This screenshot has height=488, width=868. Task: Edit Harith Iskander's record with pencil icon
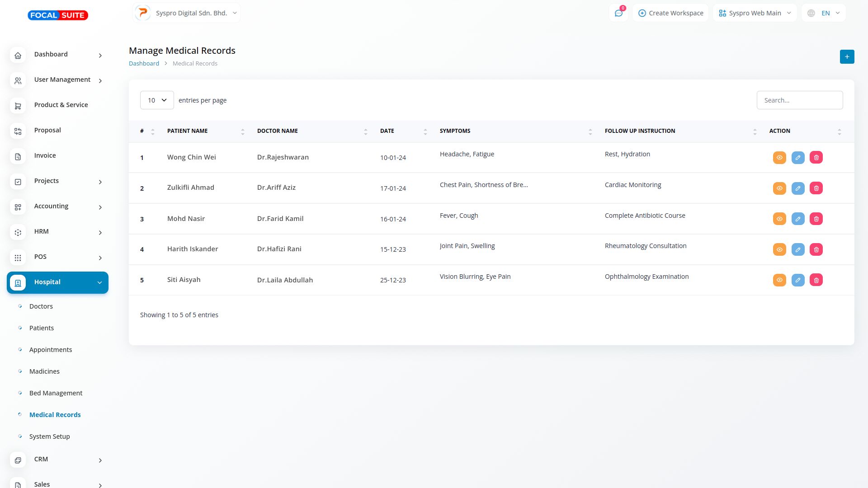pyautogui.click(x=797, y=249)
